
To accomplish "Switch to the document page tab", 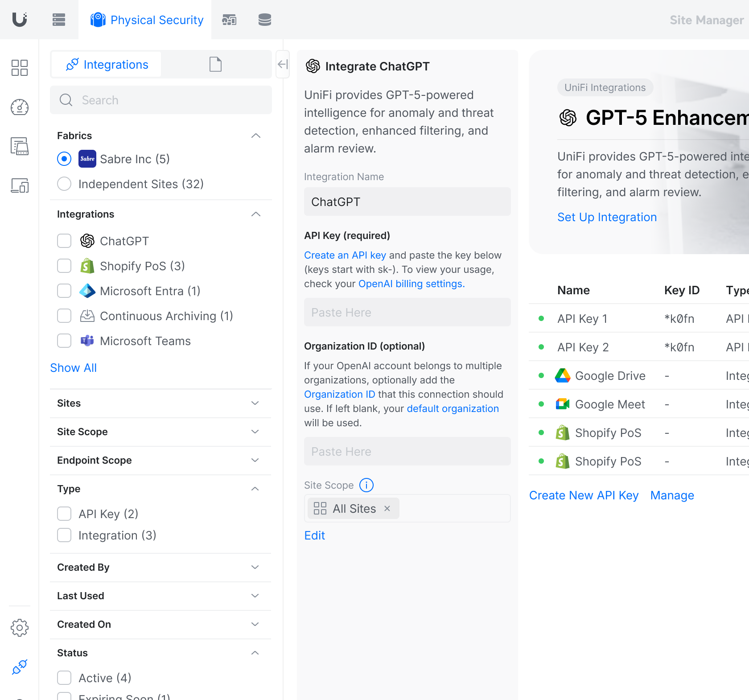I will pos(216,64).
